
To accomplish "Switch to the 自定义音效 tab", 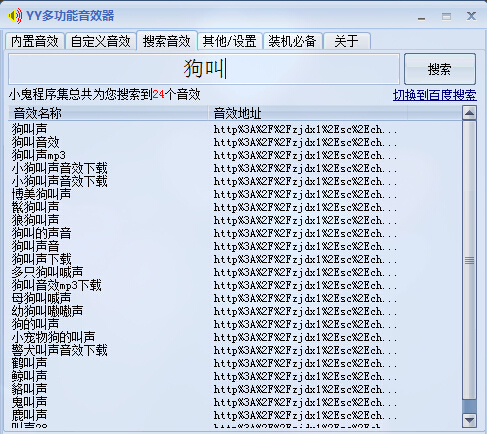I will tap(101, 41).
